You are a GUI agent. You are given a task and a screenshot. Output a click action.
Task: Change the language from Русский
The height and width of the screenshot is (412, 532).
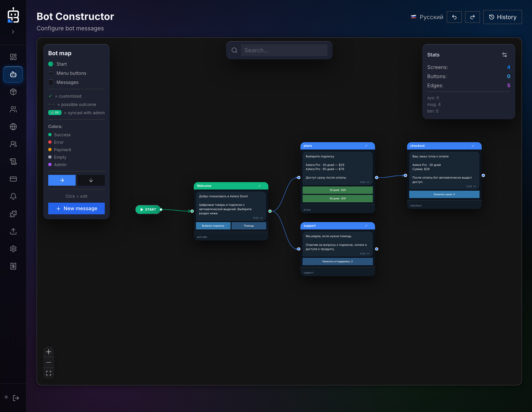click(427, 17)
